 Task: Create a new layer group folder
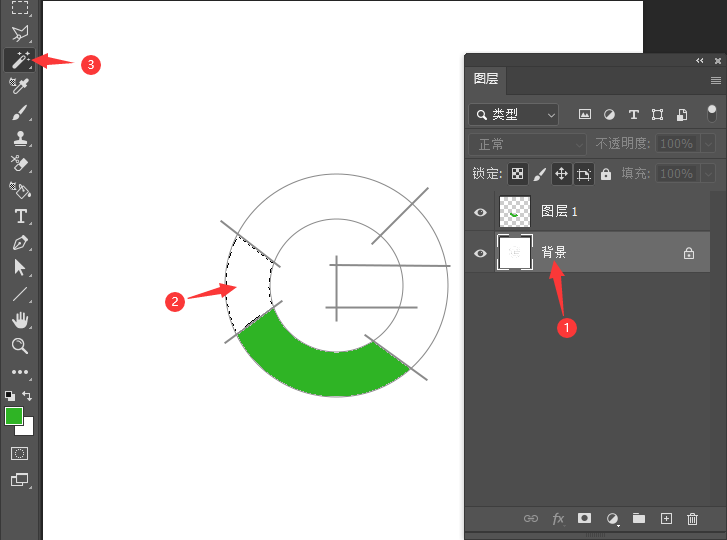pyautogui.click(x=639, y=518)
